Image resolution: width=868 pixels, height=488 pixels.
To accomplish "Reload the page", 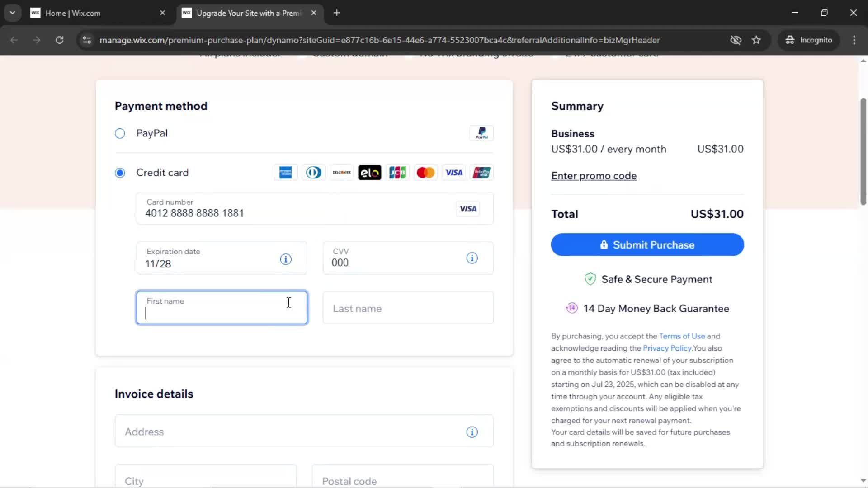I will pyautogui.click(x=59, y=40).
